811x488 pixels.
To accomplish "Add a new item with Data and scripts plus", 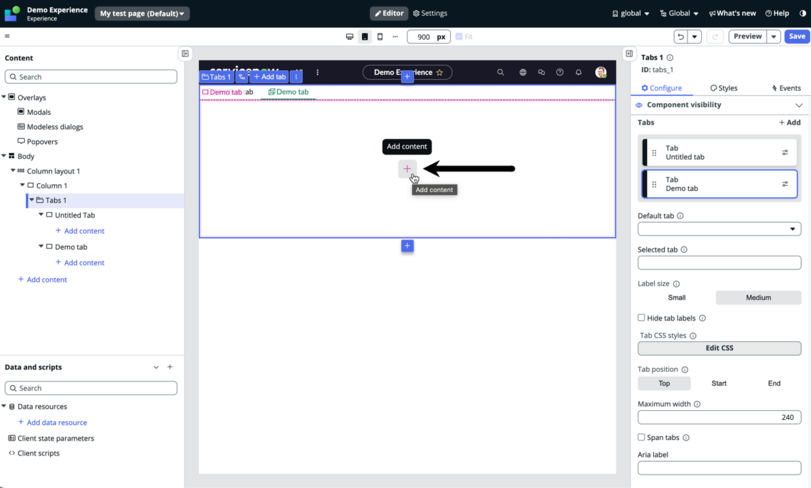I will point(170,367).
